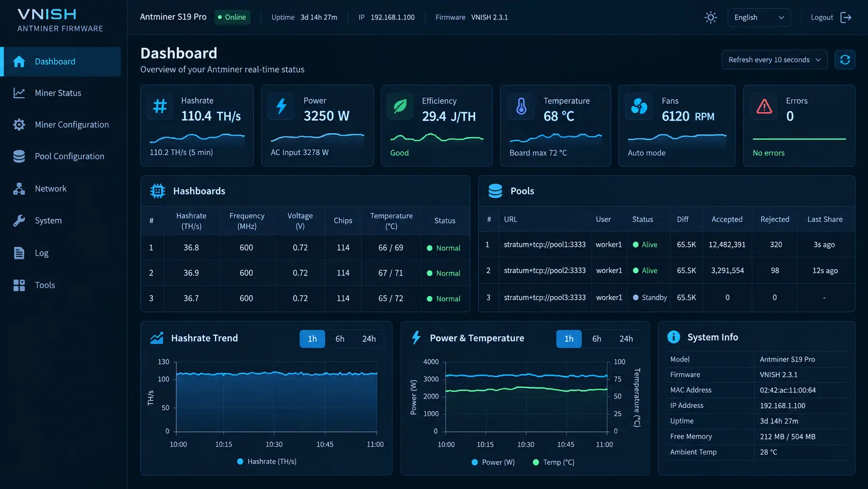Click the Log document icon
This screenshot has width=868, height=489.
(x=19, y=253)
